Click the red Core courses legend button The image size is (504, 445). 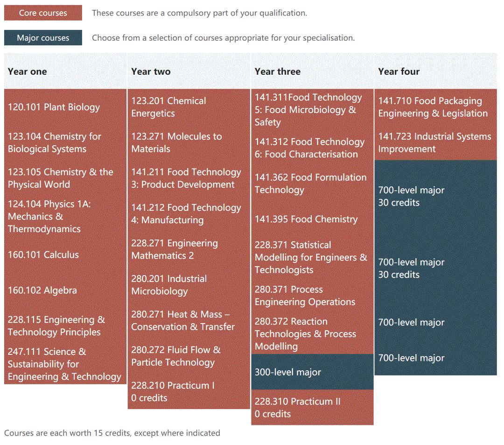43,13
